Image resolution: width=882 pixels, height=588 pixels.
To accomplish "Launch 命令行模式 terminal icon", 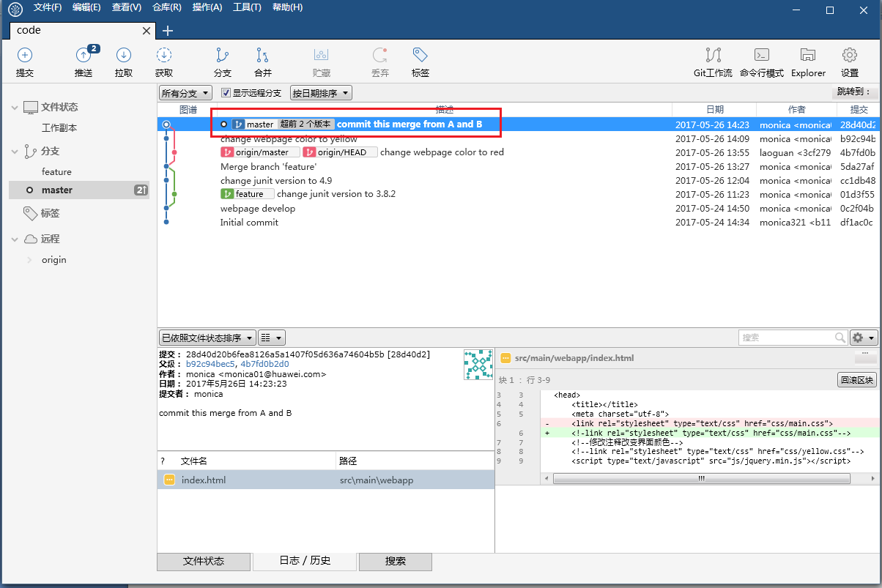I will tap(762, 56).
